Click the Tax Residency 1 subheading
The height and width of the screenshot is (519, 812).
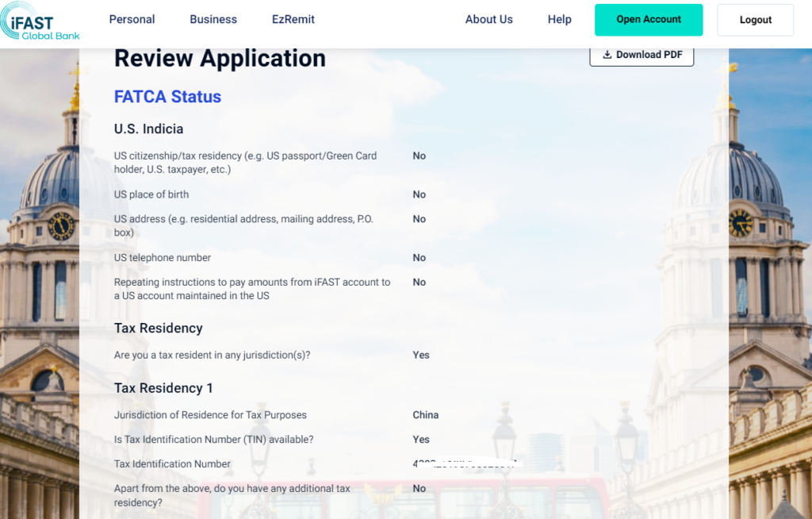[x=163, y=388]
